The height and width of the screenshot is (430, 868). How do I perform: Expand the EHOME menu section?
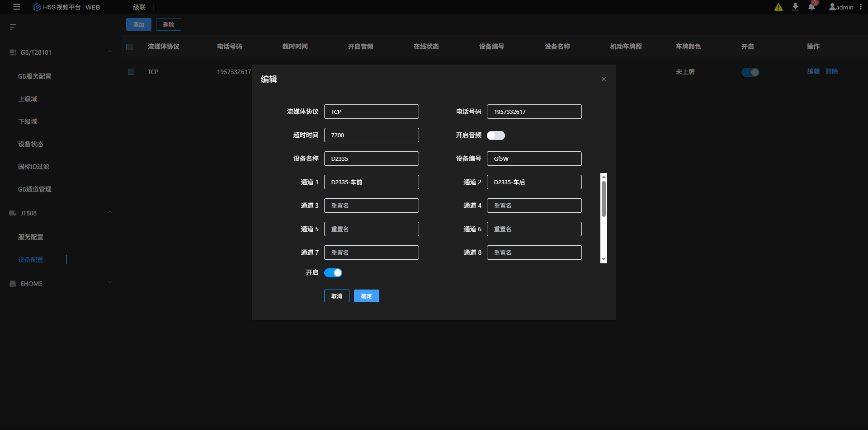click(109, 283)
